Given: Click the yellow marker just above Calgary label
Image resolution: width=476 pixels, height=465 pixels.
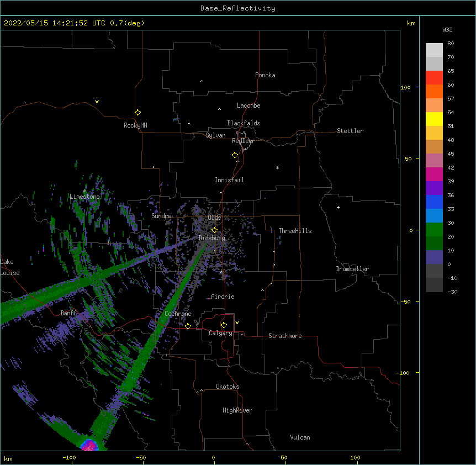Looking at the screenshot, I should point(224,325).
